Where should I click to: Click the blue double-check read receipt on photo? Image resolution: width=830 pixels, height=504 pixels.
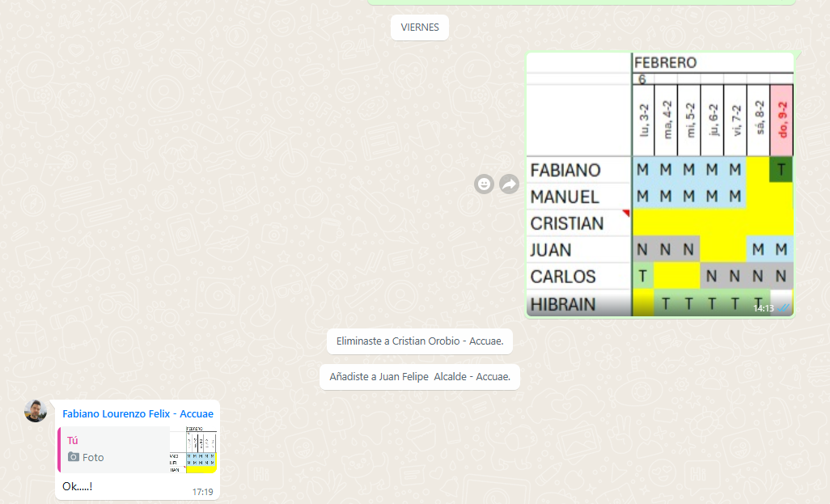point(783,308)
